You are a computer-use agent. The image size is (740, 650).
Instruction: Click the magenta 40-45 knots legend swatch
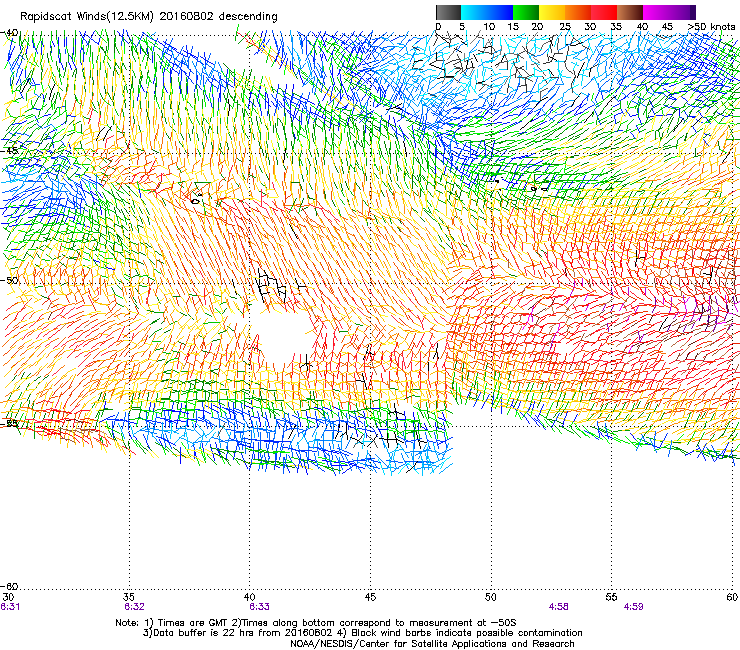point(656,12)
